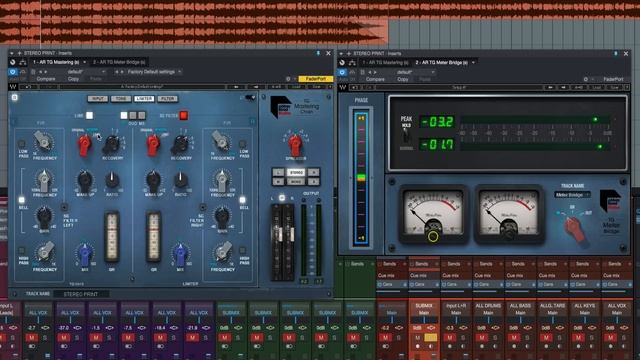Open Track Name dropdown showing Meter Bridge

coord(572,195)
